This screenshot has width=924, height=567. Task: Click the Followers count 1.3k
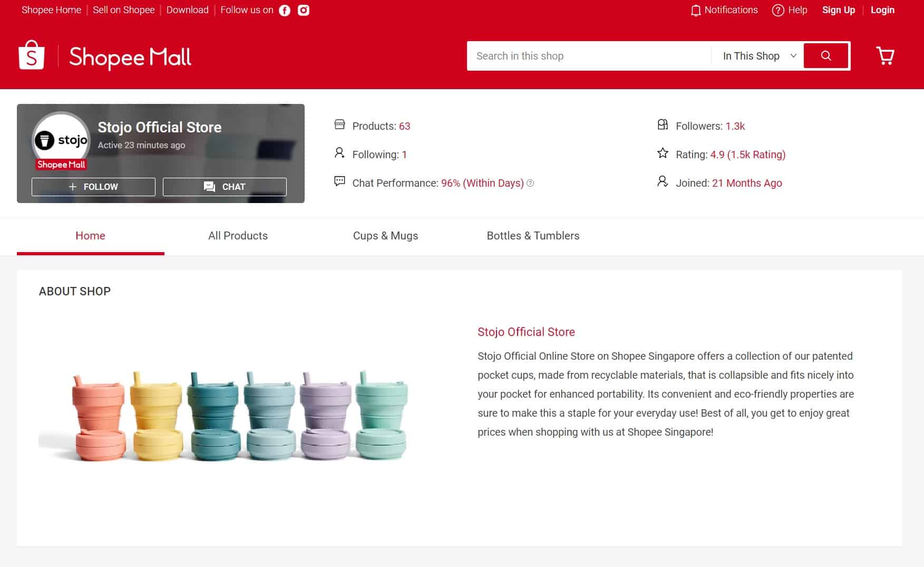pos(735,126)
